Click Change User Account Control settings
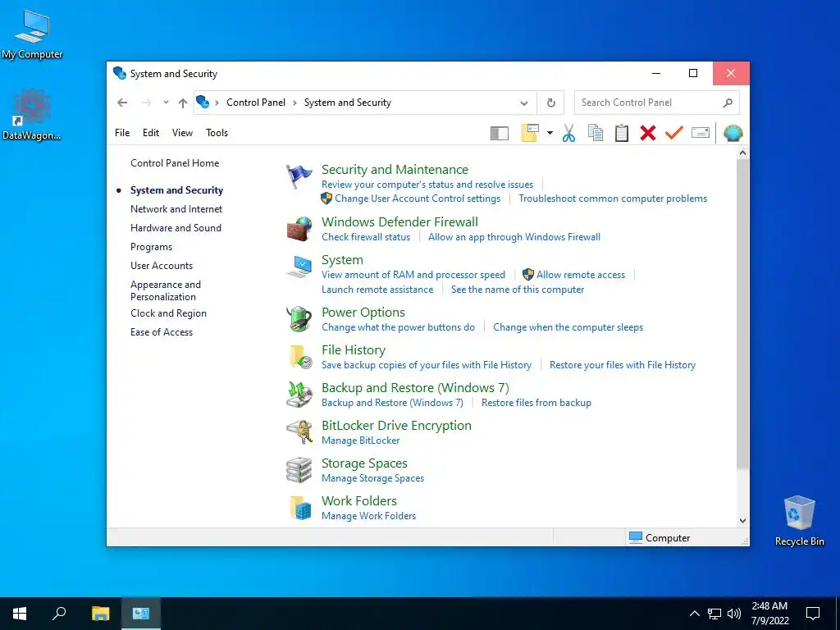 tap(418, 199)
